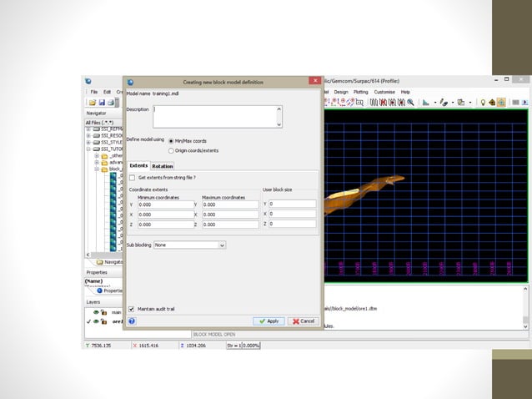532x399 pixels.
Task: Click the save disk toolbar icon
Action: [101, 103]
